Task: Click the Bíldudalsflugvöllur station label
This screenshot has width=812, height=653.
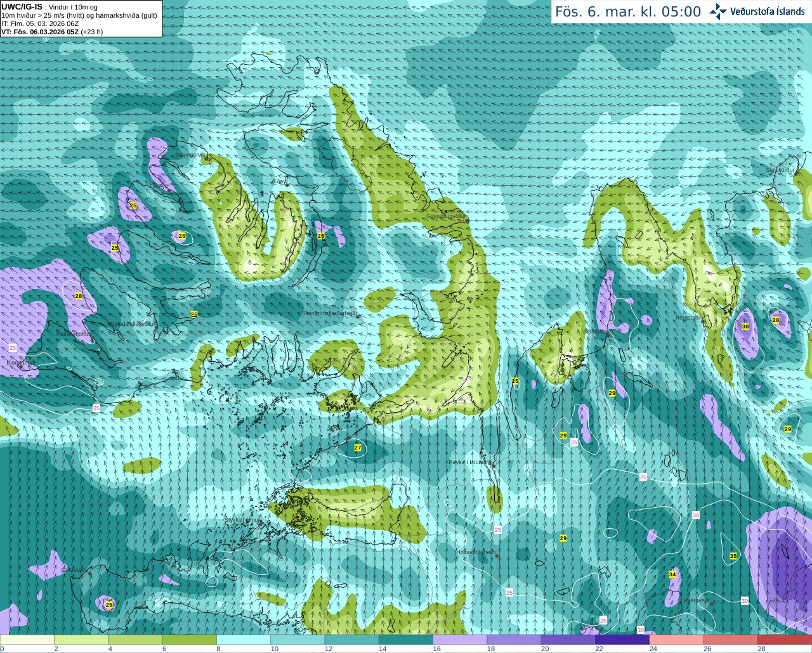Action: [132, 323]
